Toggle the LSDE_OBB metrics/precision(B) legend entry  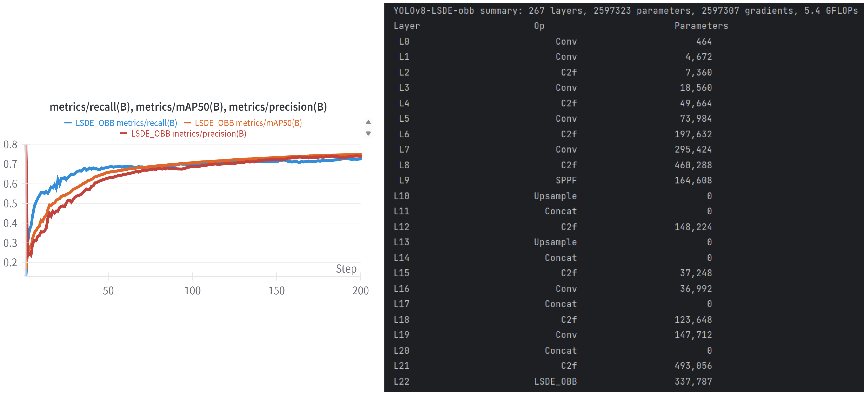click(x=188, y=134)
